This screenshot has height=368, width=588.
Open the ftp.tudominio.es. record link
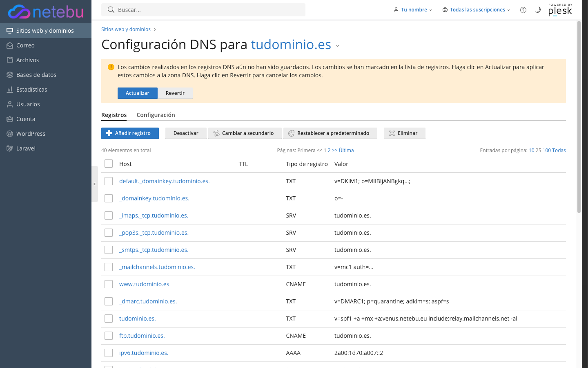pos(142,336)
